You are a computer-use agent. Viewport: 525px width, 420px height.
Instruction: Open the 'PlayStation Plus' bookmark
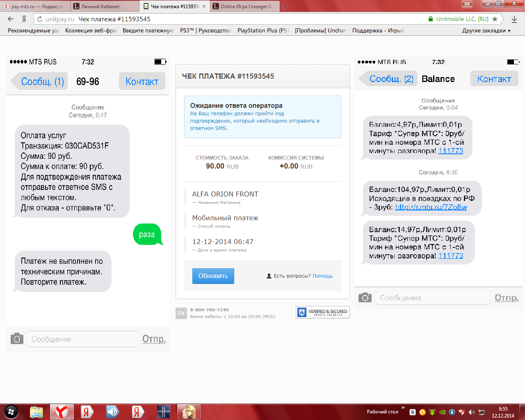[263, 30]
